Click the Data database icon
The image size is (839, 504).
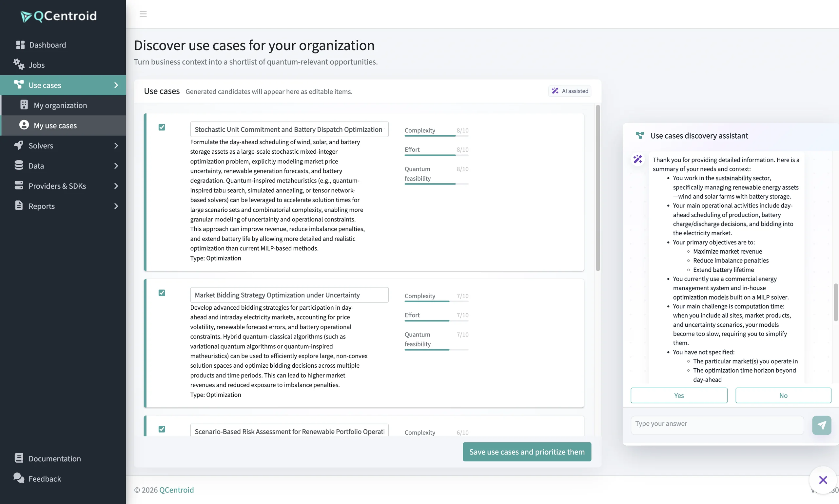[19, 165]
